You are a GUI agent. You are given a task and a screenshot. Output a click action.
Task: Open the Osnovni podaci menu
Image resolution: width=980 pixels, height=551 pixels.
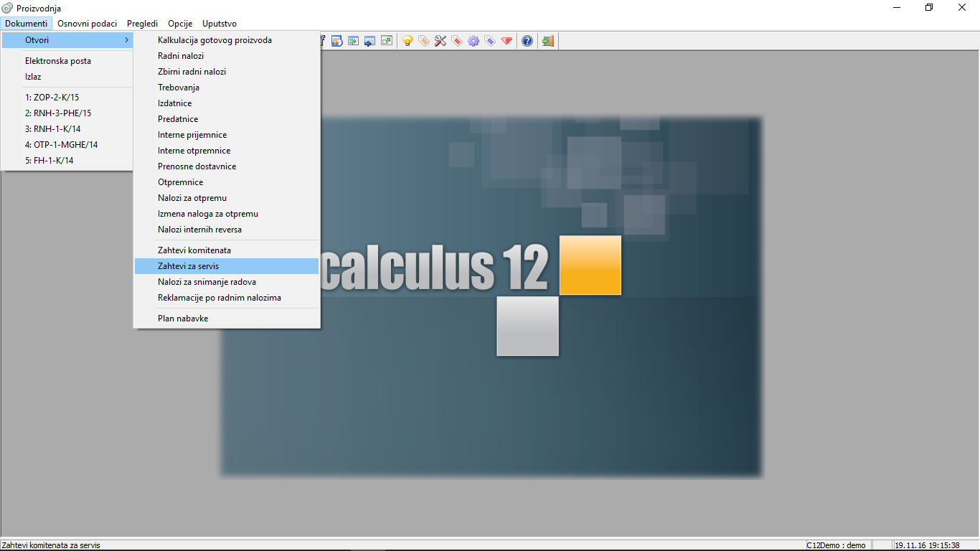click(x=88, y=24)
